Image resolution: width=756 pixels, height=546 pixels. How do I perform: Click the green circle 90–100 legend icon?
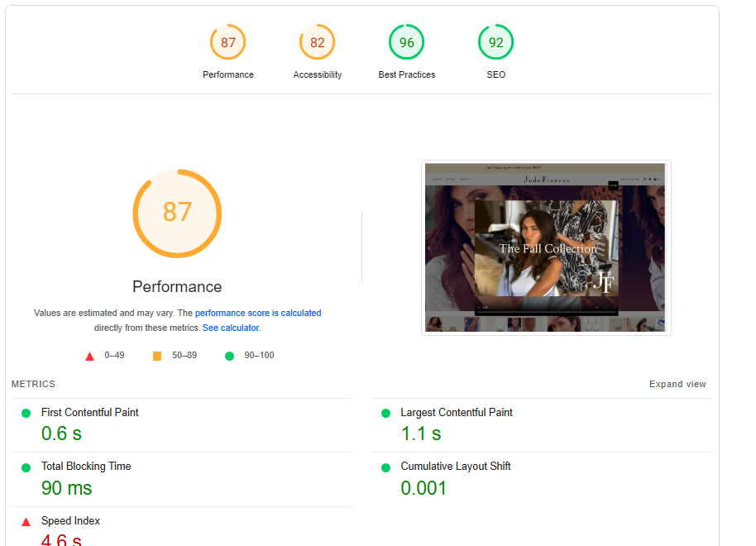229,356
